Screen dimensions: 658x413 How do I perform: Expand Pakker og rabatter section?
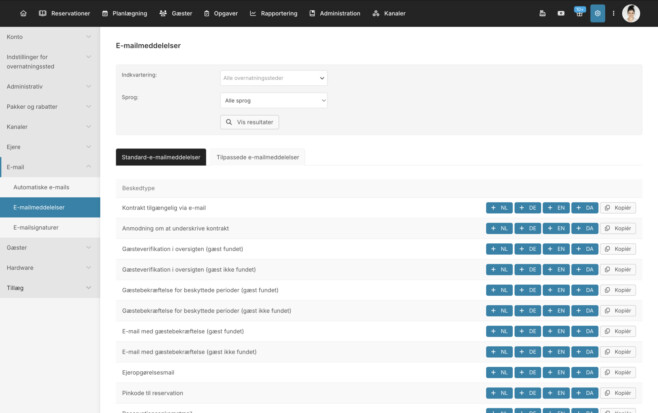[x=50, y=107]
